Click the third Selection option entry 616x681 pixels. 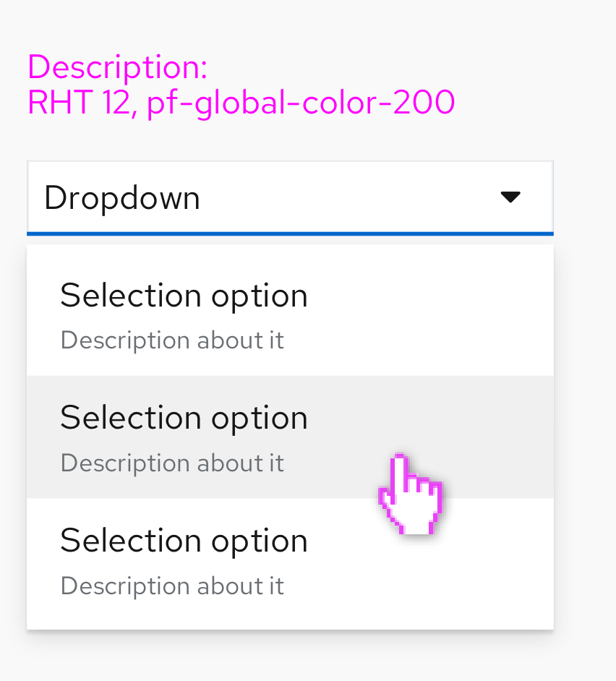[184, 541]
